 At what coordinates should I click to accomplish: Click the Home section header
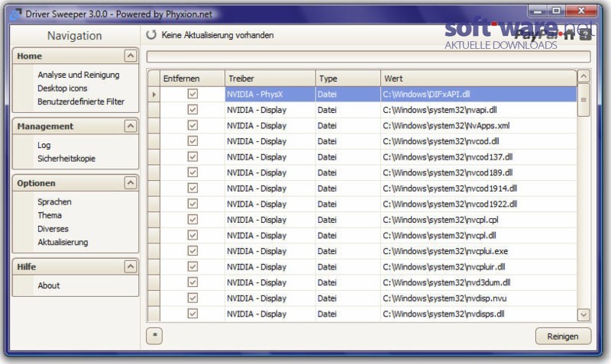(75, 56)
